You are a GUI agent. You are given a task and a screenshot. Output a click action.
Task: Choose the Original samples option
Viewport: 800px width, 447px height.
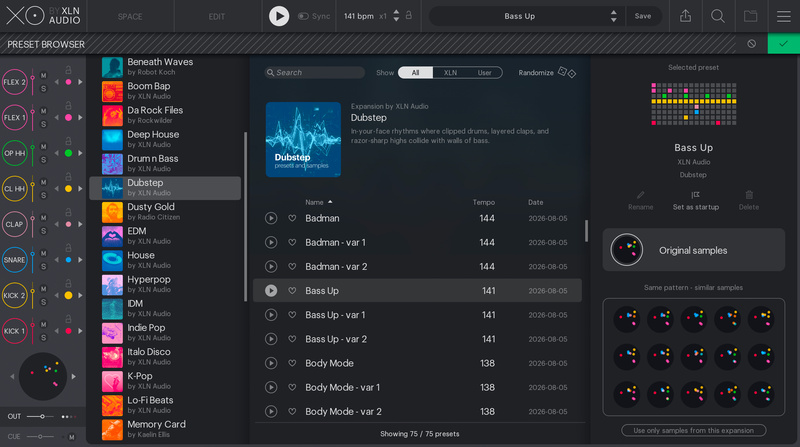[x=693, y=250]
